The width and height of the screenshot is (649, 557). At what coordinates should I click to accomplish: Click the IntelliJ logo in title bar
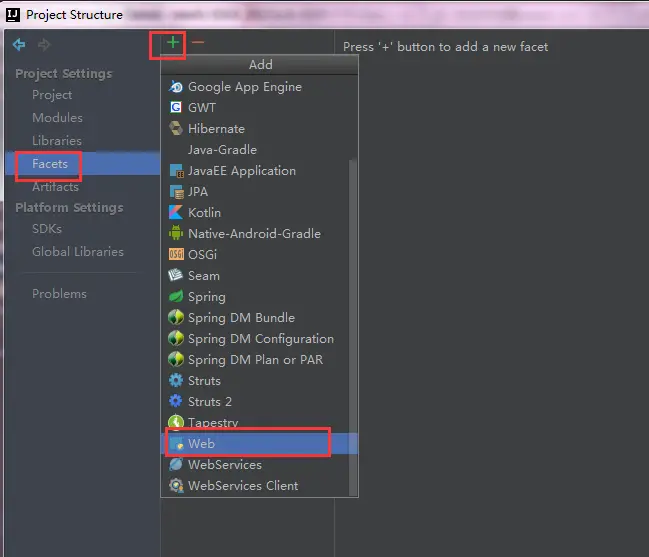coord(13,15)
